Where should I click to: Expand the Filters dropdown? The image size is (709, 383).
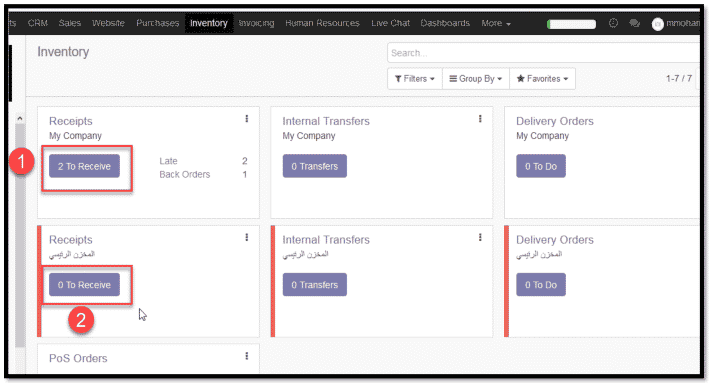[x=415, y=79]
